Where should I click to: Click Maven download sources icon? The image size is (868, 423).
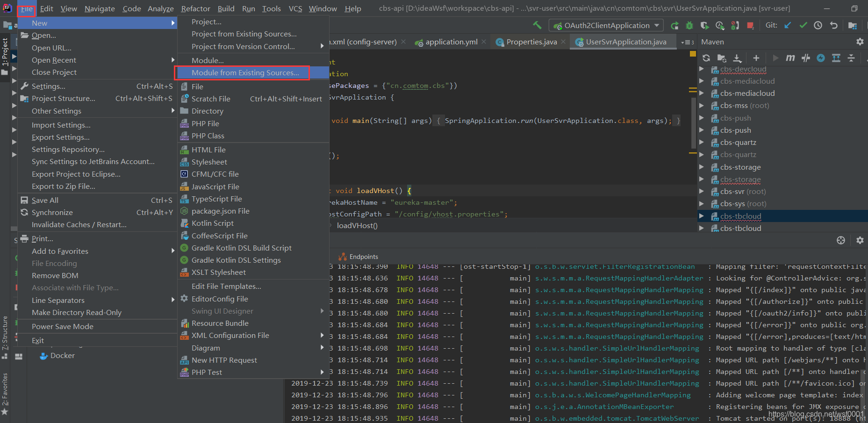coord(737,58)
